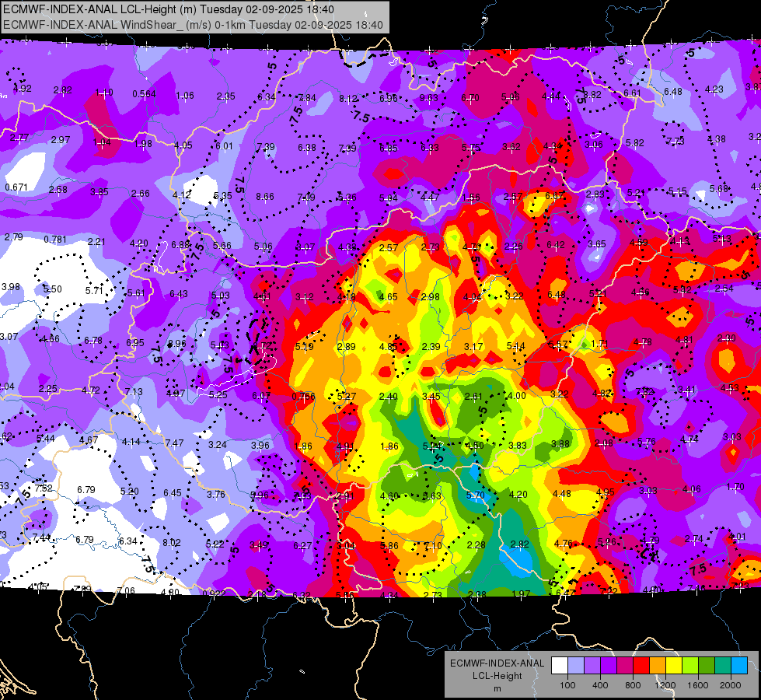Click the wind shear value 4.48
761x700 pixels.
tap(562, 494)
